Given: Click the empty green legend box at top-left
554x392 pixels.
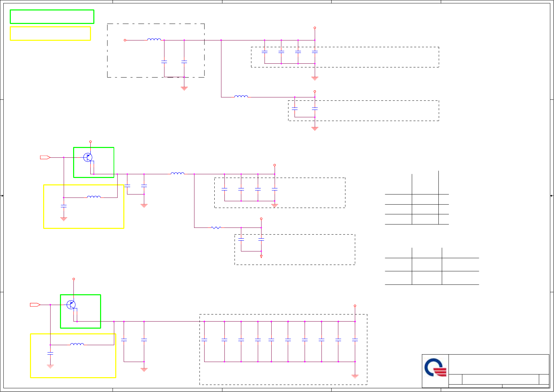Looking at the screenshot, I should [x=52, y=17].
